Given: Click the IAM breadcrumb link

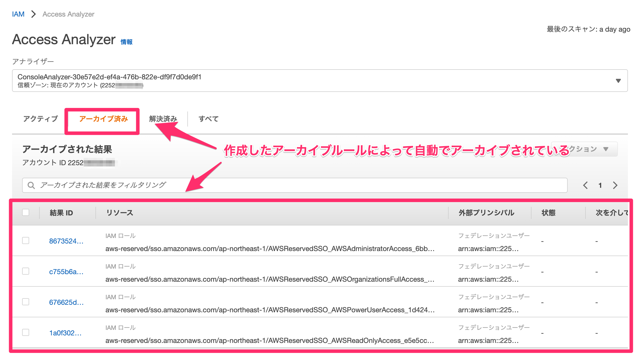Looking at the screenshot, I should tap(18, 14).
